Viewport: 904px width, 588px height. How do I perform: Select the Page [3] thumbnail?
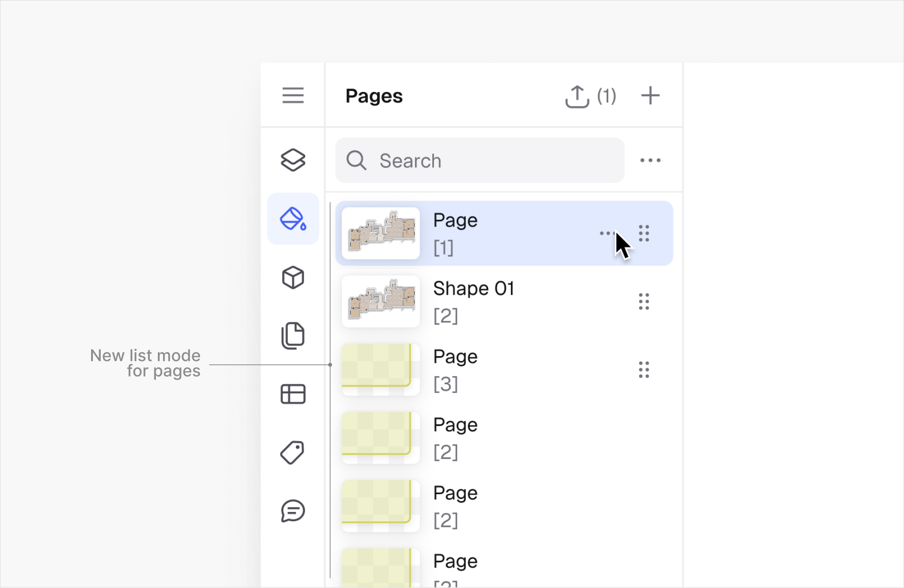(x=381, y=370)
